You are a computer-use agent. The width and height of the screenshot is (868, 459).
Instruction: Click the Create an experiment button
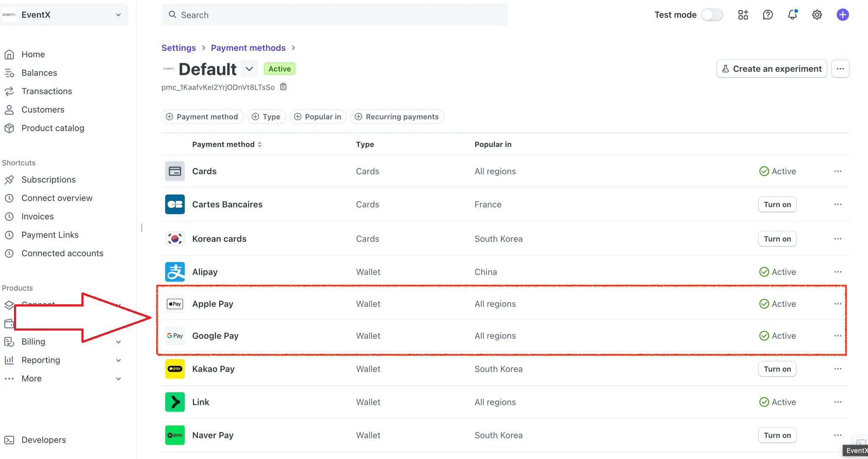tap(772, 69)
